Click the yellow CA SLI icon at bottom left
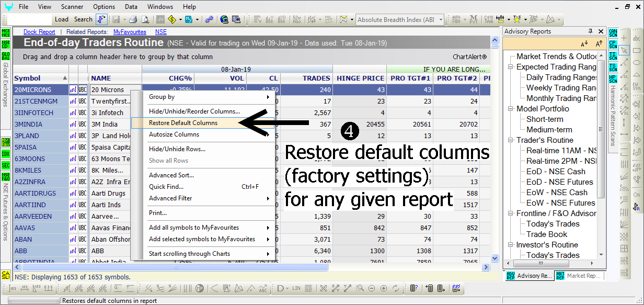This screenshot has height=305, width=644. click(x=5, y=275)
